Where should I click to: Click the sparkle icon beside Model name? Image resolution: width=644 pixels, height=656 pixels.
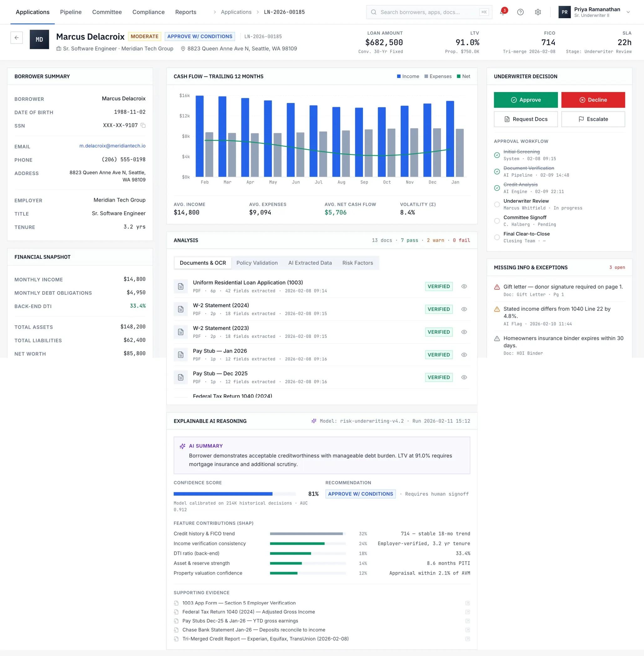click(314, 421)
